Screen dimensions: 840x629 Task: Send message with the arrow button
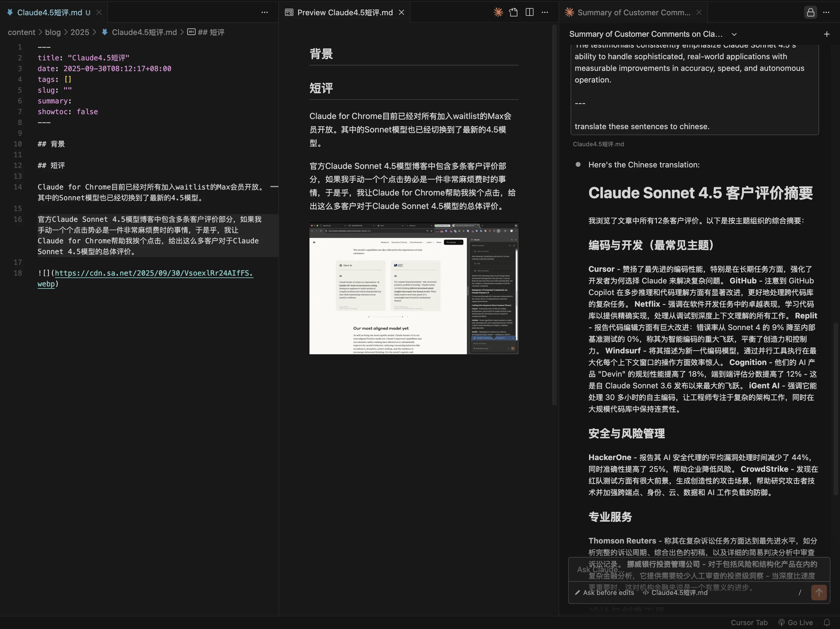[x=819, y=593]
